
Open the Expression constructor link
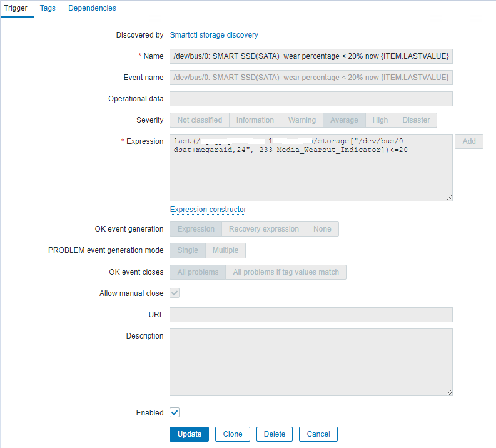[208, 210]
